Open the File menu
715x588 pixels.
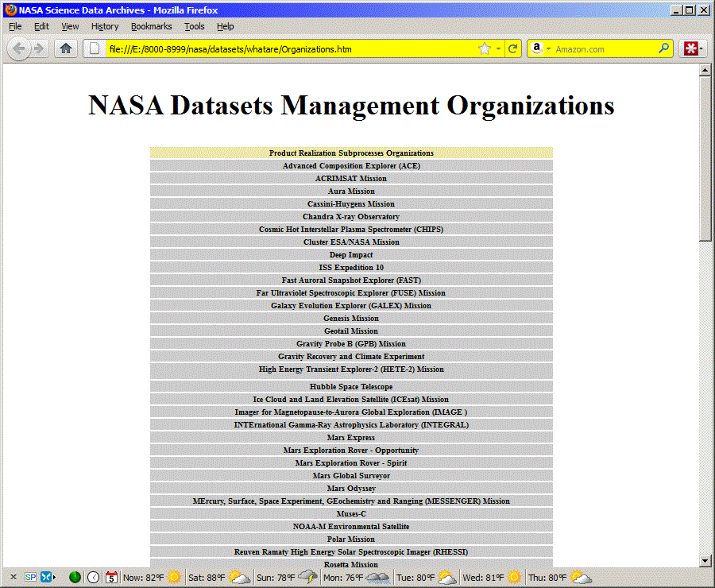tap(15, 26)
